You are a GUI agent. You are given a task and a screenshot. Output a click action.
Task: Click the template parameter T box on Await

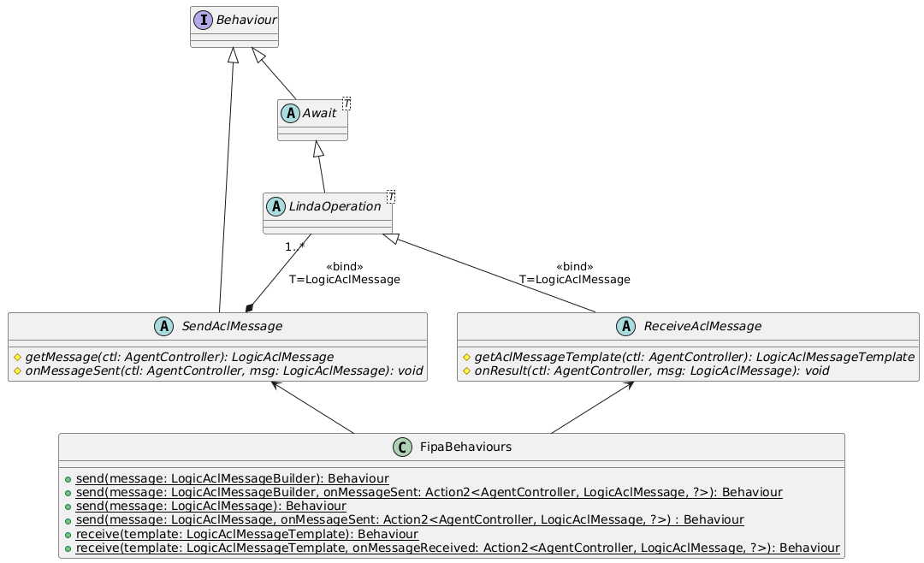click(x=346, y=104)
